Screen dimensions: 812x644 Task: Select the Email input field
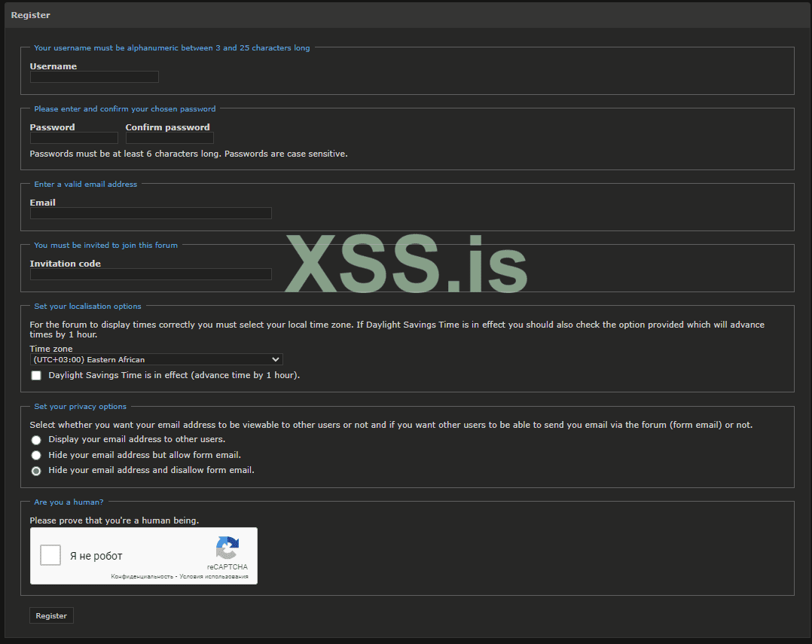click(x=151, y=213)
